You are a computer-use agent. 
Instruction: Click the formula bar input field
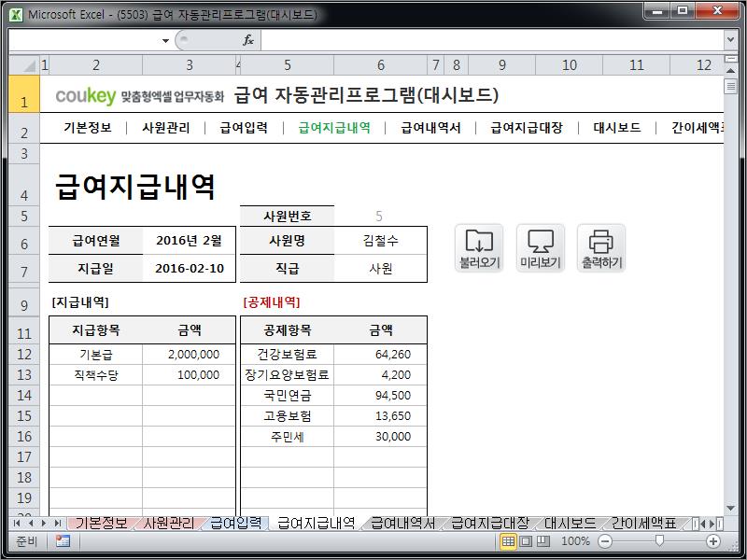pyautogui.click(x=492, y=40)
